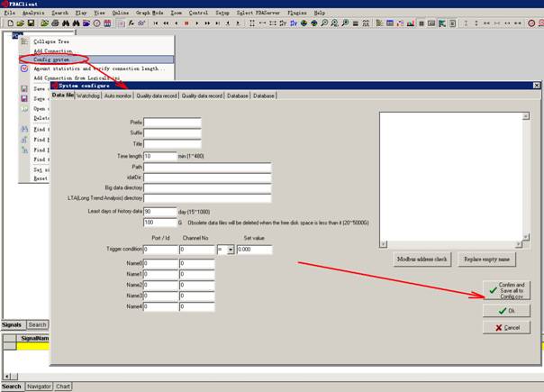Switch to the Navigator bottom tab
The image size is (544, 392).
pos(39,386)
